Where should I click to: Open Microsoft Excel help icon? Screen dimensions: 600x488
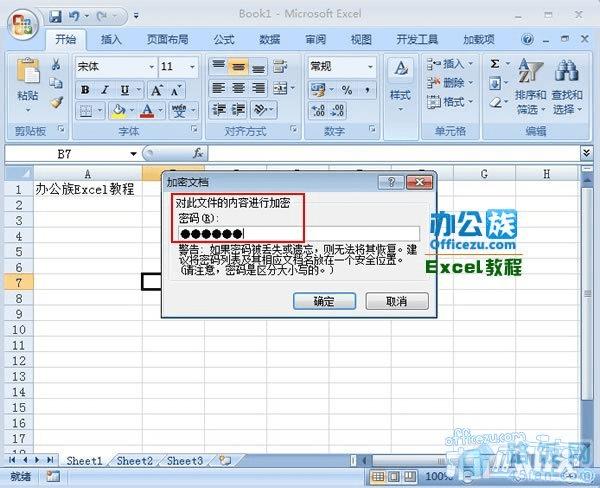pos(527,39)
